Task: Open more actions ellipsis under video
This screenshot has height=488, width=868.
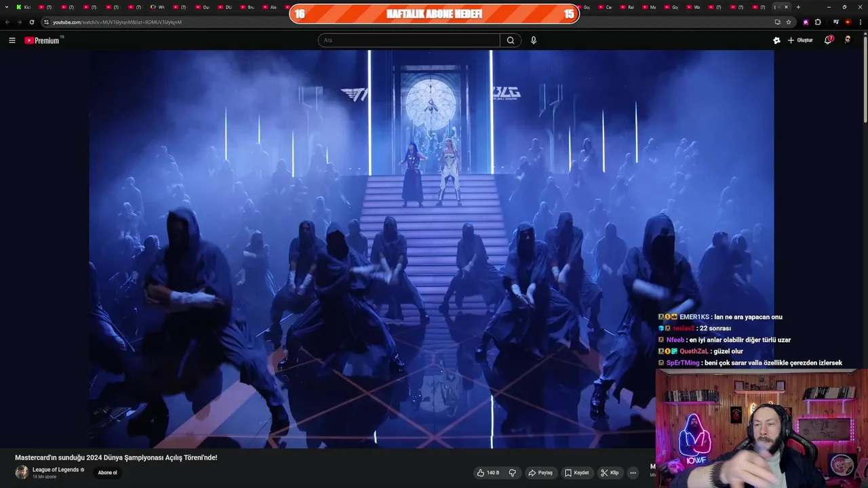Action: (633, 472)
